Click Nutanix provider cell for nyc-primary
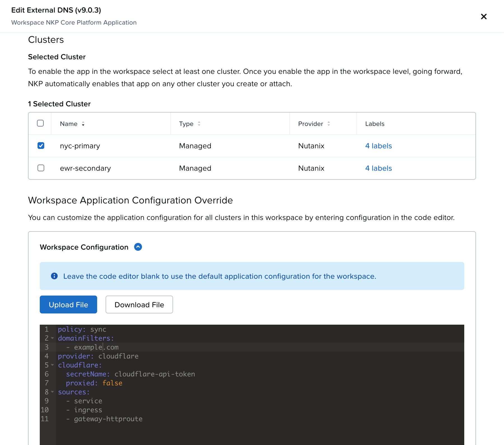The image size is (504, 445). [311, 146]
